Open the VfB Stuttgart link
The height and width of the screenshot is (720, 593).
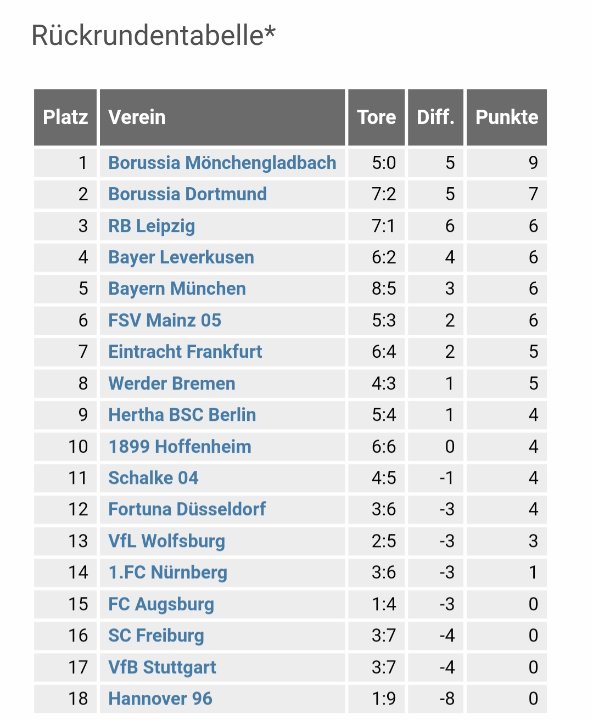coord(162,667)
